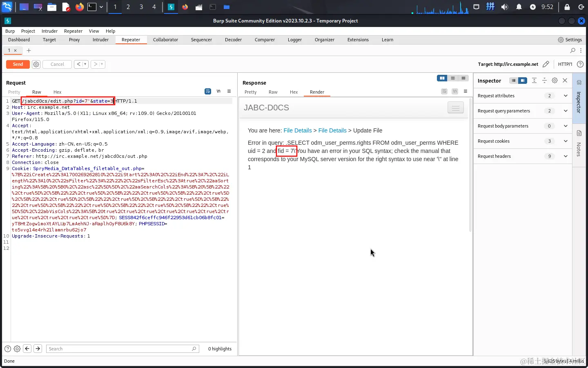Edit the target with the pencil icon
The height and width of the screenshot is (368, 588).
coord(546,64)
